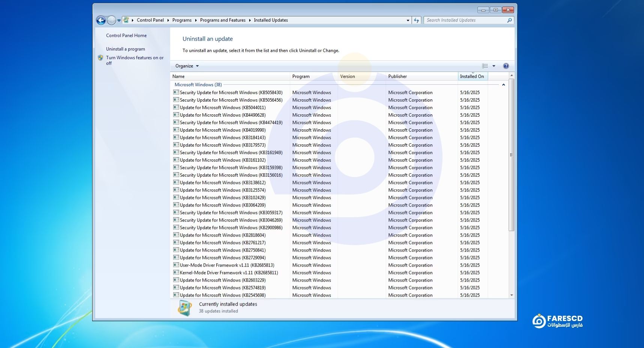Select Programs breadcrumb
This screenshot has height=348, width=644.
(182, 20)
